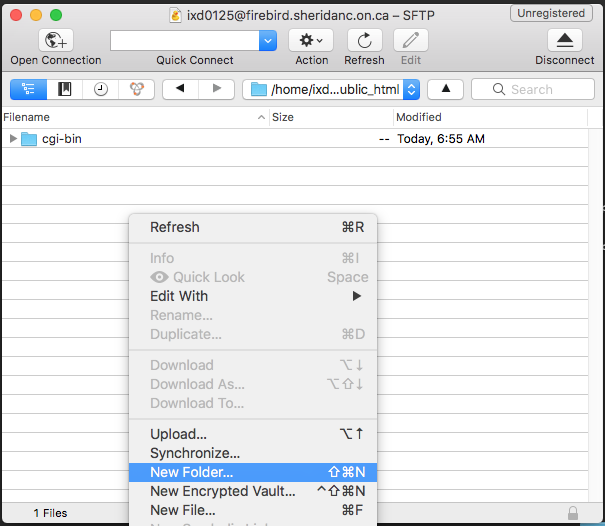Choose New Folder… from the context menu

click(x=191, y=472)
